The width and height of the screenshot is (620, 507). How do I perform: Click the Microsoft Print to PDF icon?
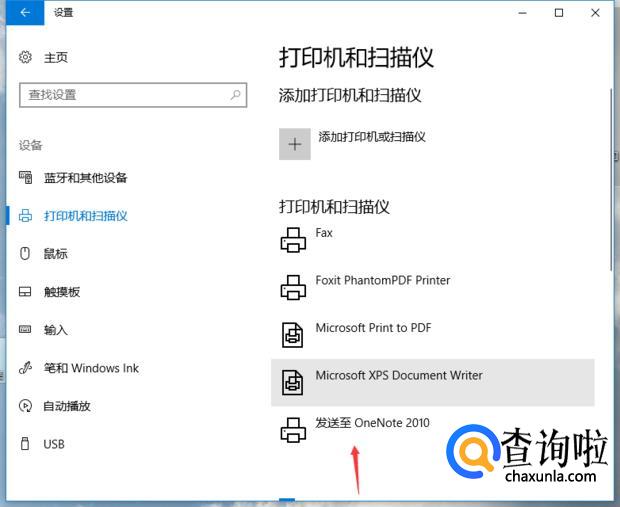(x=293, y=335)
